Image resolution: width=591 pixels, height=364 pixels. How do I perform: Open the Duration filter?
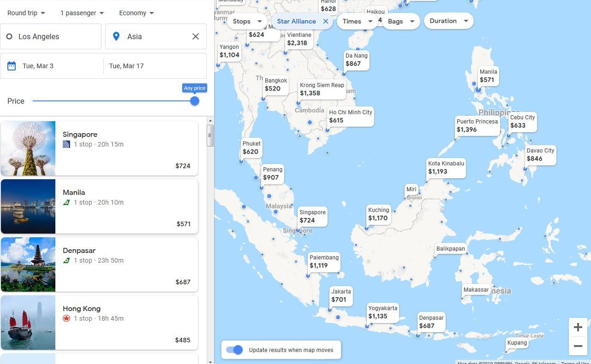coord(448,21)
